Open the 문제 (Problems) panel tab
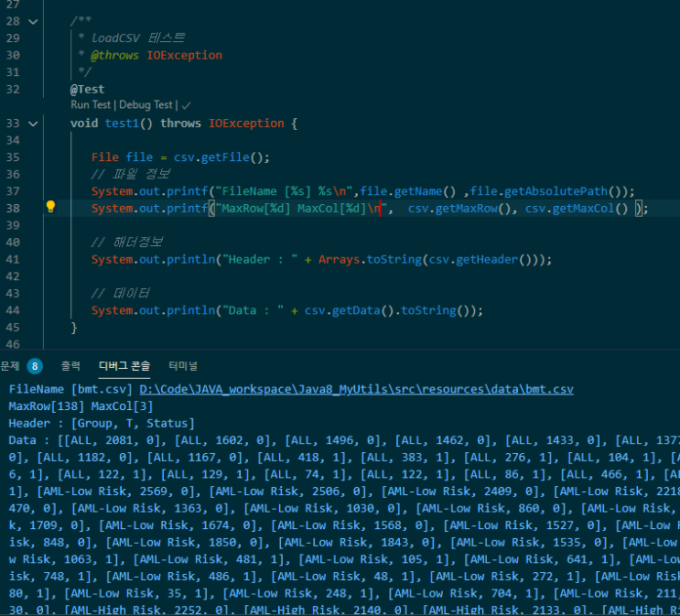Screen dimensions: 680x616 pyautogui.click(x=9, y=366)
